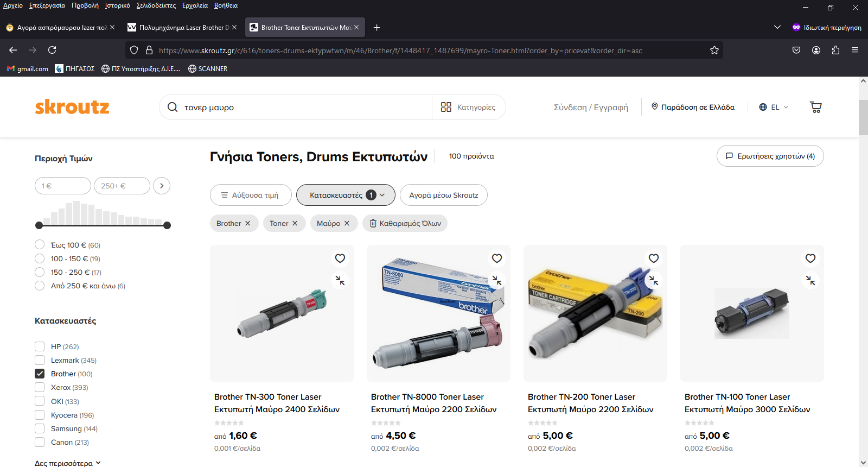Check the HP manufacturer filter
Screen dimensions: 868x467
pyautogui.click(x=40, y=346)
